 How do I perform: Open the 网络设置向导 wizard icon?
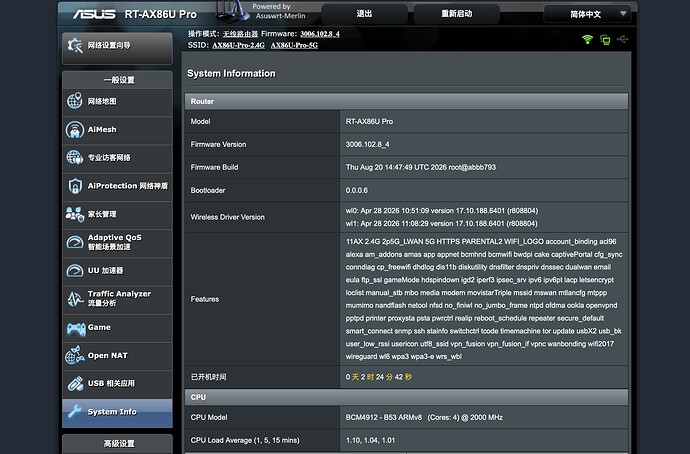(x=75, y=45)
